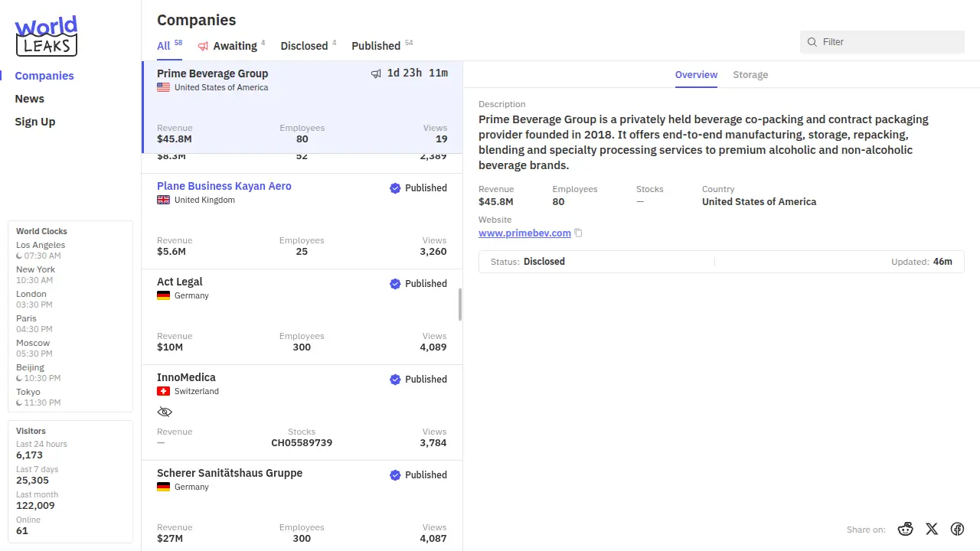Select the Disclosed tab
The height and width of the screenshot is (551, 980).
tap(304, 46)
